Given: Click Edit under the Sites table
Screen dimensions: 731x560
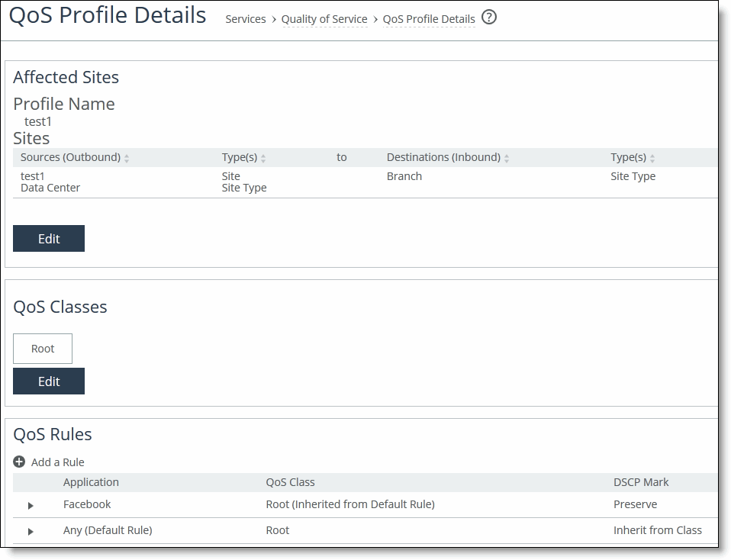Looking at the screenshot, I should [48, 238].
